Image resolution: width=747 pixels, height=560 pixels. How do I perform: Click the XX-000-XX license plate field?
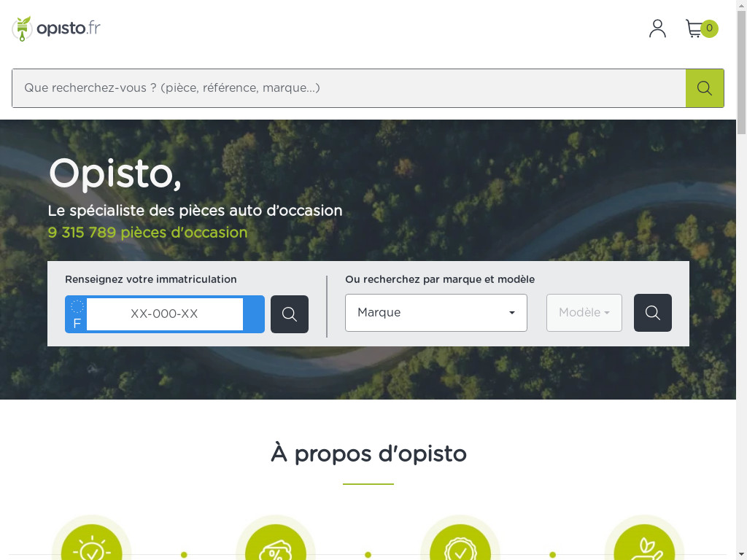(x=164, y=314)
